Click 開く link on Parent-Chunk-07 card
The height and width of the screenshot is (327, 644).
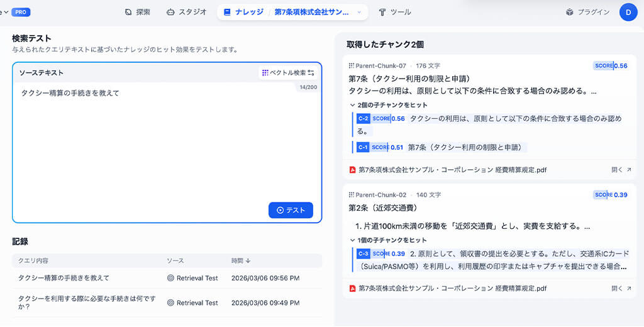pyautogui.click(x=621, y=170)
